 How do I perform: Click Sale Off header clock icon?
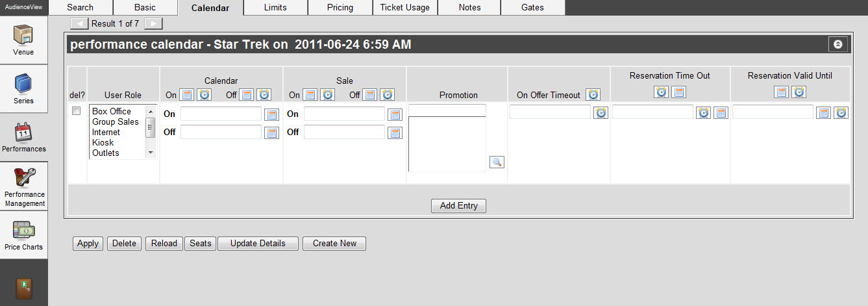click(x=387, y=95)
